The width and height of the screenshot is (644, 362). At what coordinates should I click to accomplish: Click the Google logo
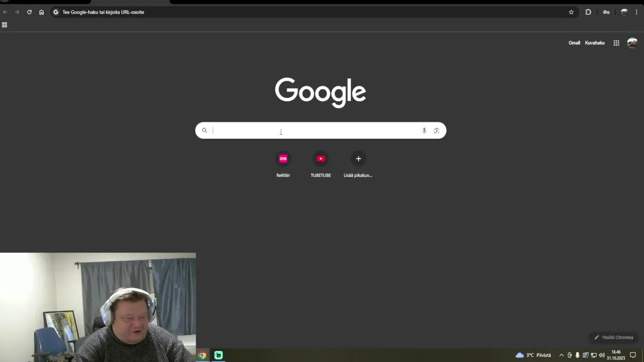coord(320,93)
